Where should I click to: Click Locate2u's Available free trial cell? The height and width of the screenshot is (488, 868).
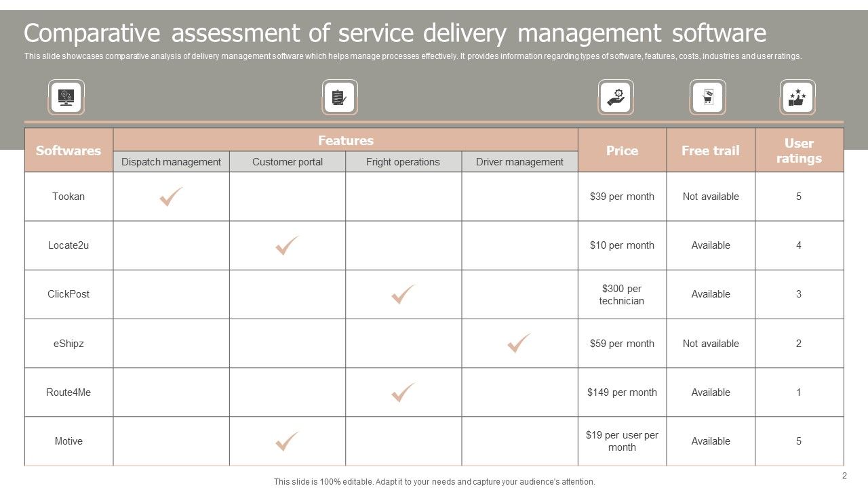click(711, 245)
